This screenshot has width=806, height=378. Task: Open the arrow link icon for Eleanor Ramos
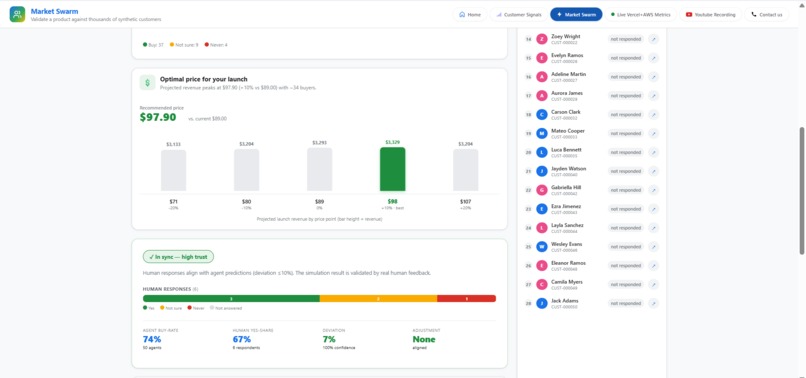tap(653, 265)
